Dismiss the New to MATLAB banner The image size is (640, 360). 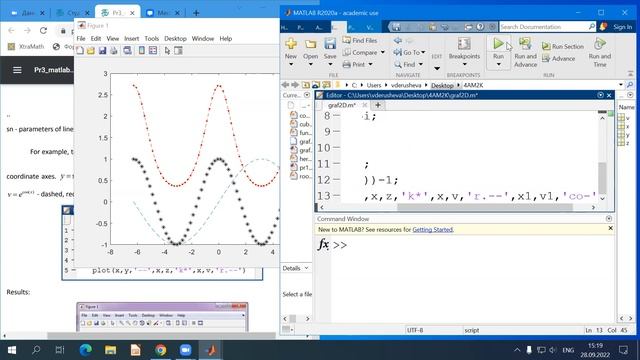(610, 229)
